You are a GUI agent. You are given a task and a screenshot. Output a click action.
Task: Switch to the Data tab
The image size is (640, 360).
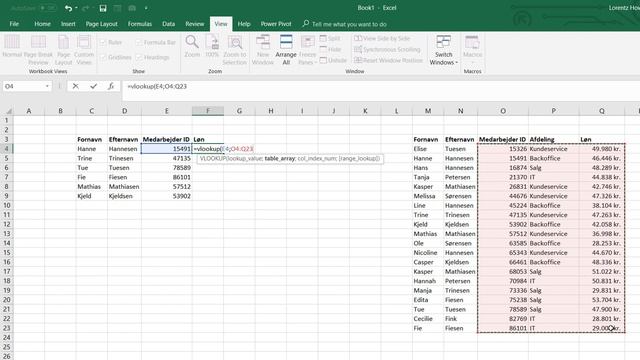[168, 24]
